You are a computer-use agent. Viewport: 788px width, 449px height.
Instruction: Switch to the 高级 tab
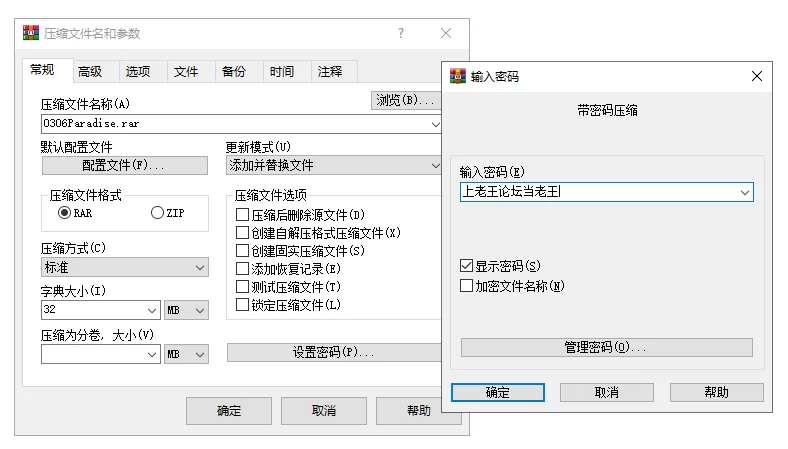point(90,72)
